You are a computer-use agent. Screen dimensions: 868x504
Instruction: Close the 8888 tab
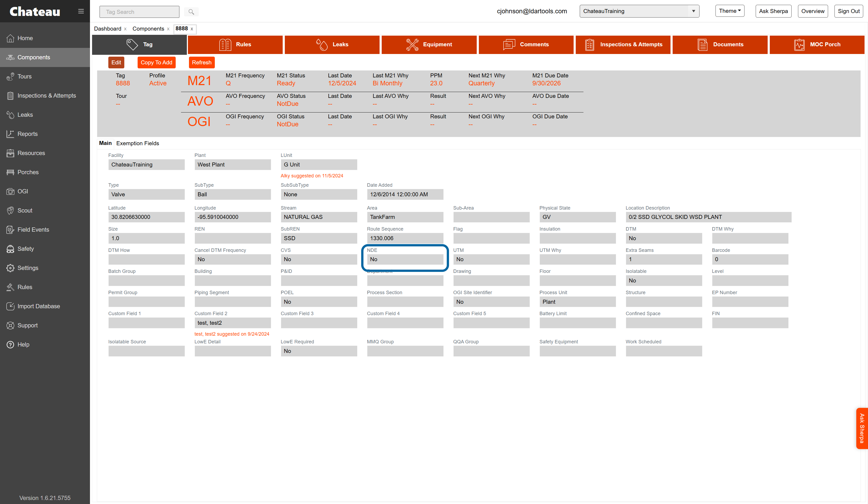[192, 29]
